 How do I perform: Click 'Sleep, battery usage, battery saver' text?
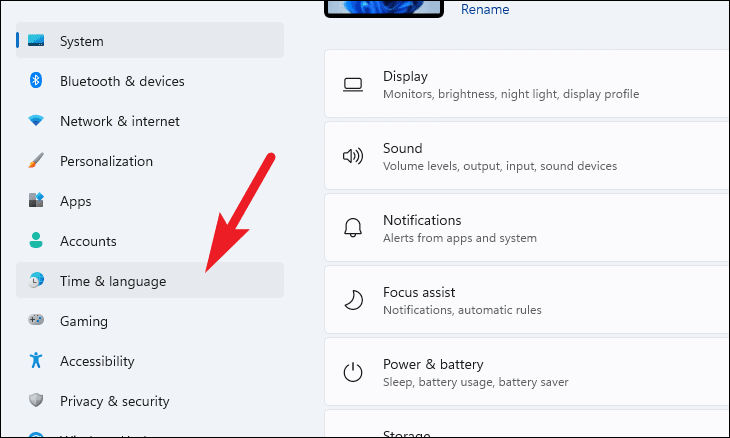pyautogui.click(x=475, y=382)
